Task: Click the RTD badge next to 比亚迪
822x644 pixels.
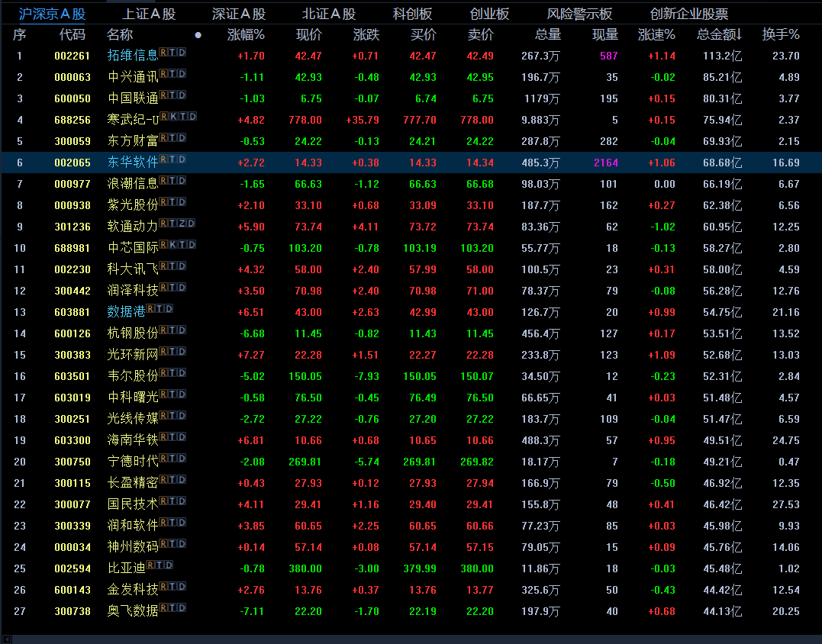Action: pyautogui.click(x=160, y=565)
